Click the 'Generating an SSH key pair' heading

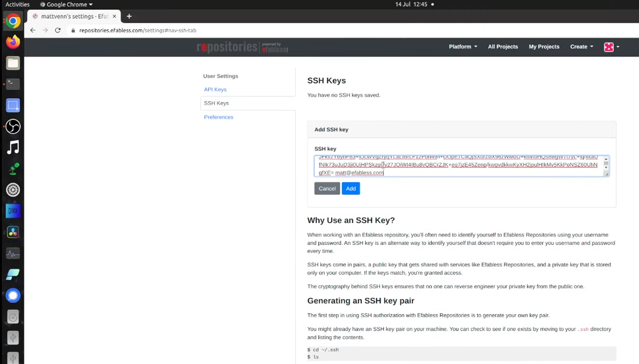[x=361, y=300]
